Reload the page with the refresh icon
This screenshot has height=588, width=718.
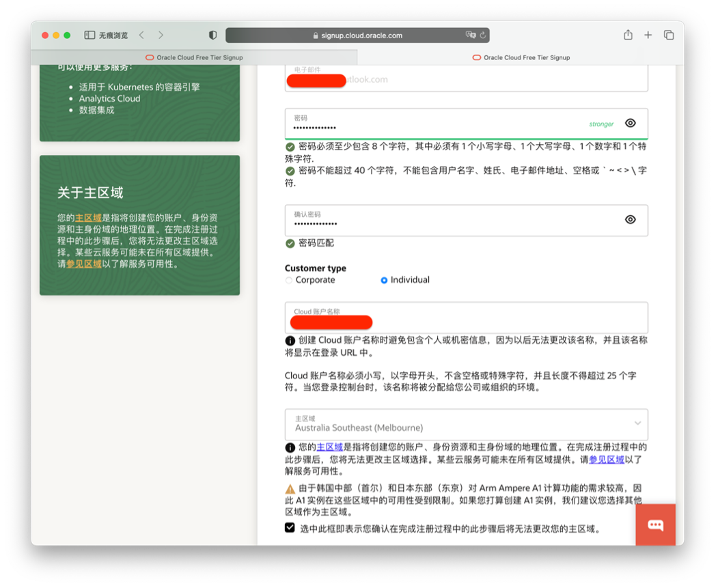click(482, 36)
